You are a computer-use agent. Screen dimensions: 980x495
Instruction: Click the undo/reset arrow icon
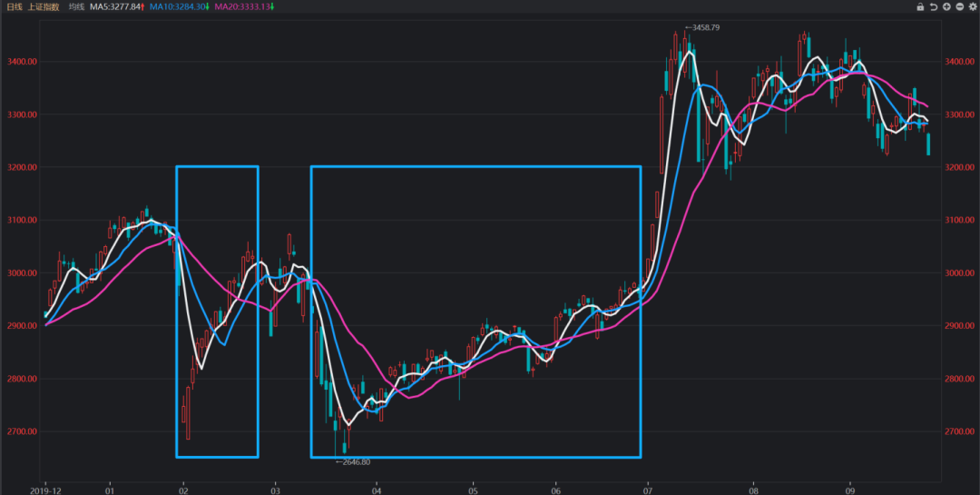coord(934,7)
